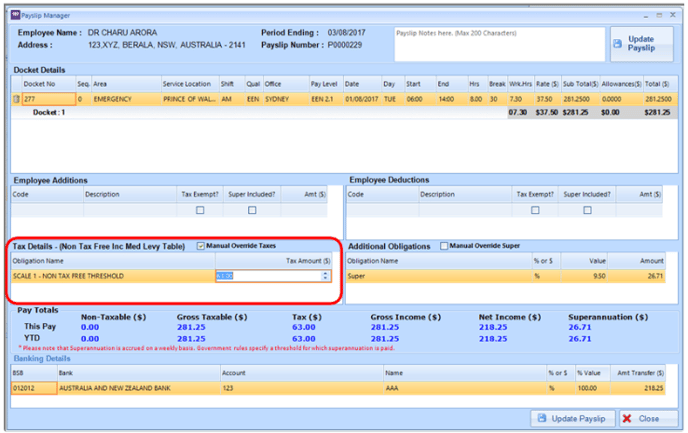688x433 pixels.
Task: Click the Total ($) column header in dockets
Action: tap(659, 84)
